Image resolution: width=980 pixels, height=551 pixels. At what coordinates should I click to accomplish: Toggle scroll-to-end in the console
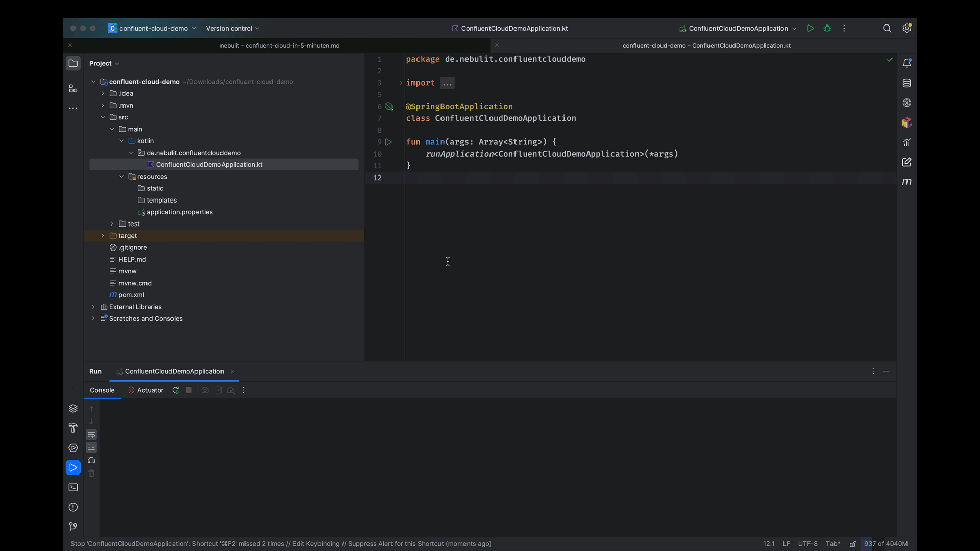(91, 447)
